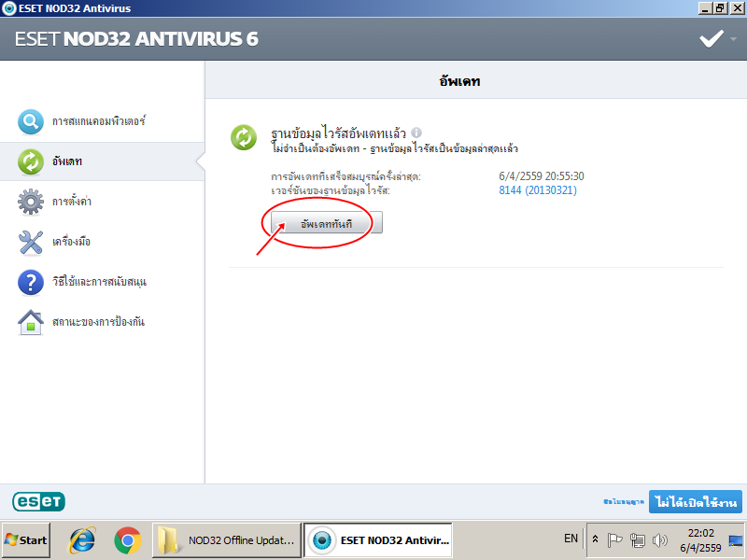Open settings via the gear icon

31,202
